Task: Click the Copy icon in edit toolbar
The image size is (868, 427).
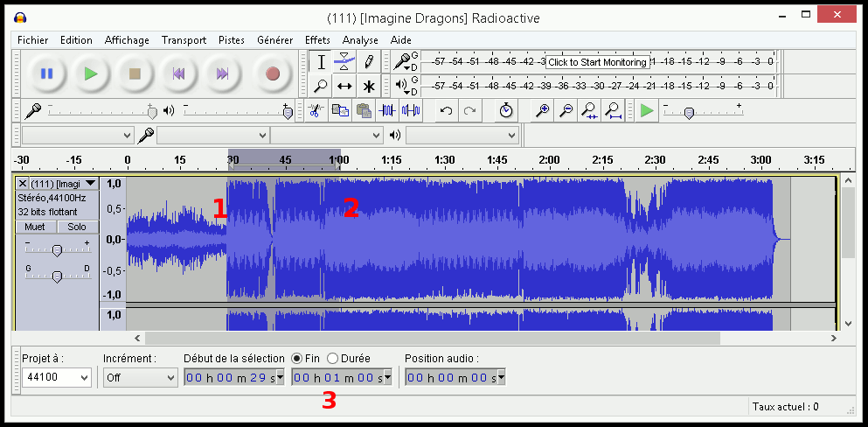Action: tap(339, 111)
